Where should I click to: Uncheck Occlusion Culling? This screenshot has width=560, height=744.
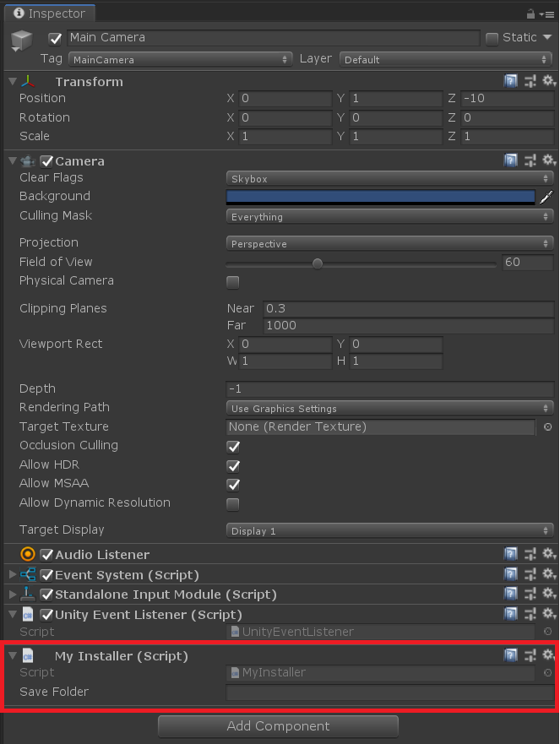point(233,447)
